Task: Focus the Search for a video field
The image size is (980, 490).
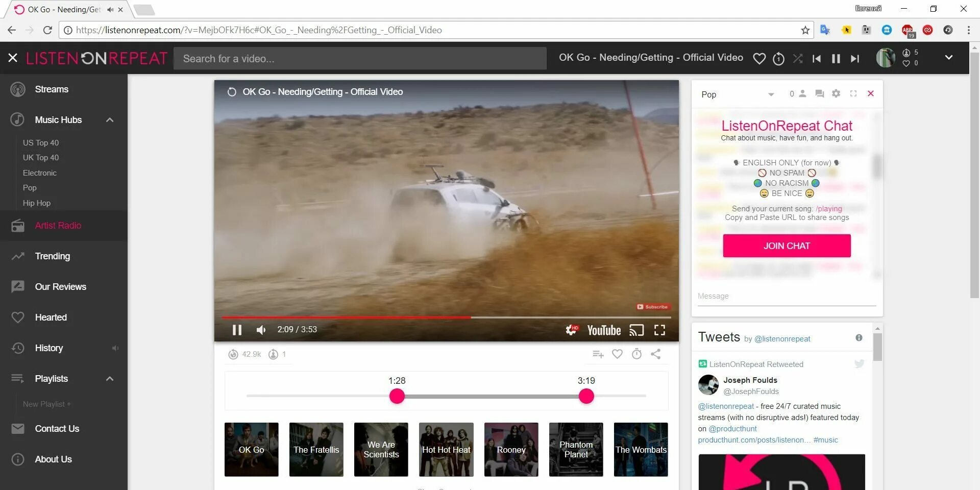Action: click(360, 59)
